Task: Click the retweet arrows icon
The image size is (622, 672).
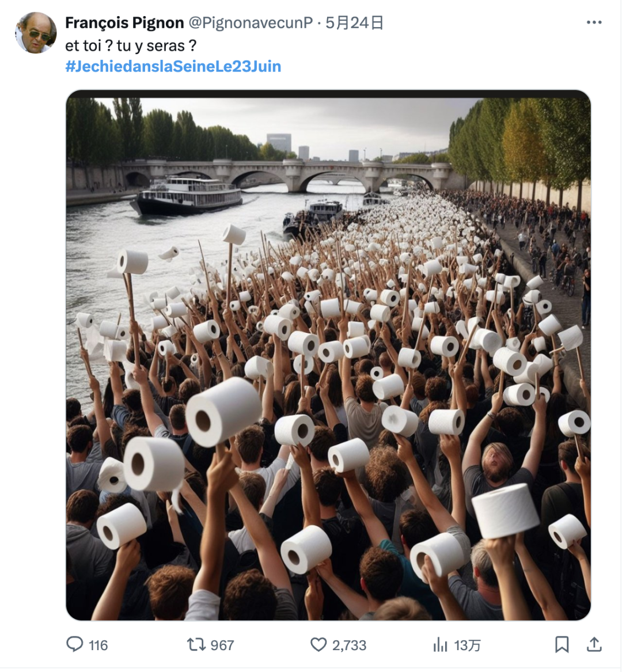Action: [196, 644]
